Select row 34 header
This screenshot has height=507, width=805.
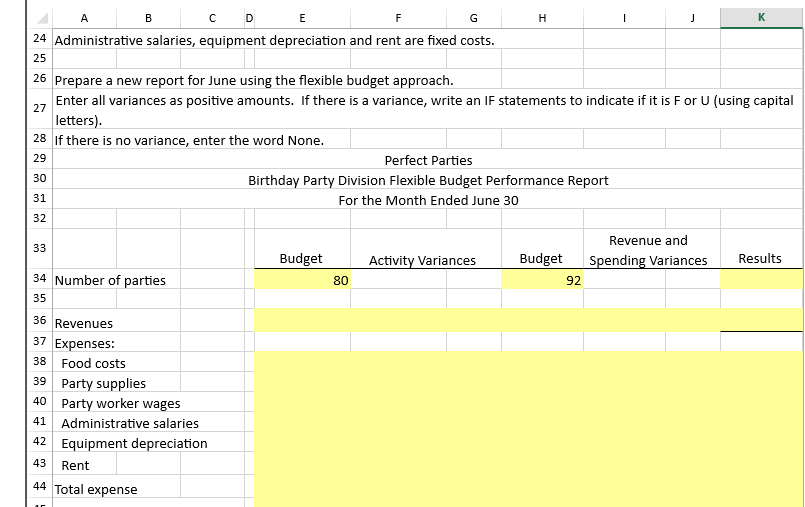click(x=40, y=279)
